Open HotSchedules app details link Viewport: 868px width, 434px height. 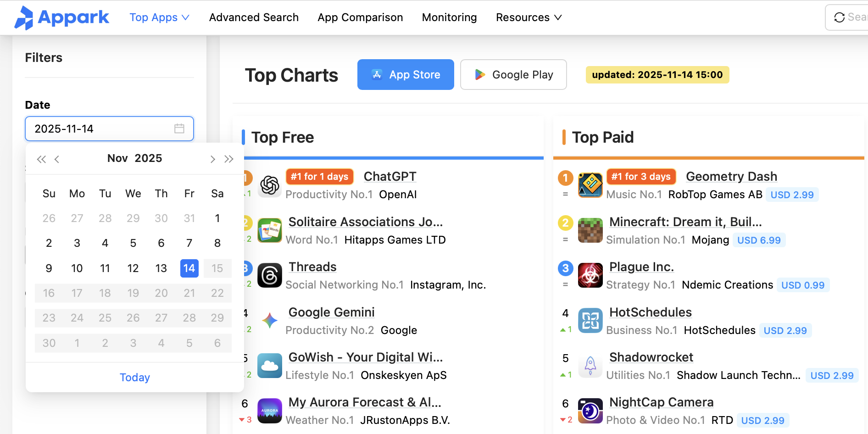650,312
